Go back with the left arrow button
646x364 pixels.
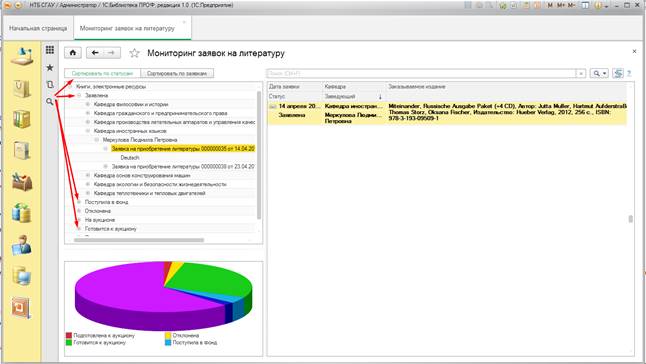(x=95, y=53)
